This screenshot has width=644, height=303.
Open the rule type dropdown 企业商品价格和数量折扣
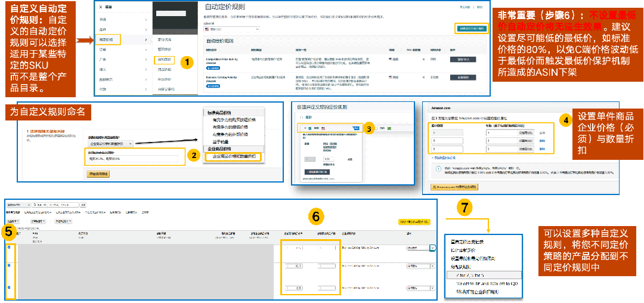(x=111, y=144)
